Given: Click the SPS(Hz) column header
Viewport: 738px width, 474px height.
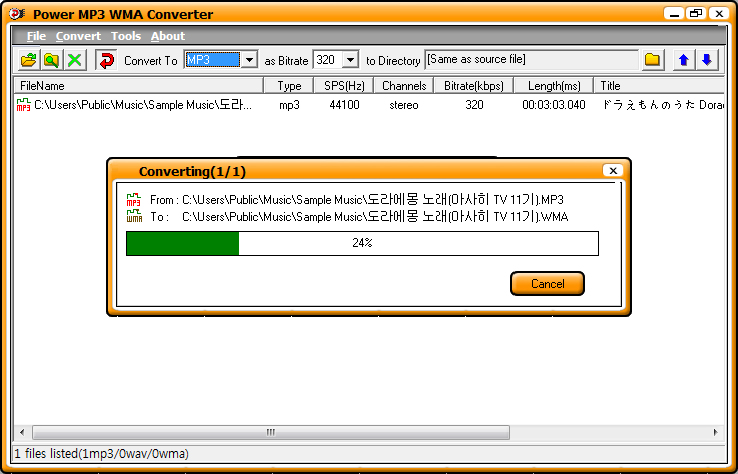Looking at the screenshot, I should [x=344, y=86].
